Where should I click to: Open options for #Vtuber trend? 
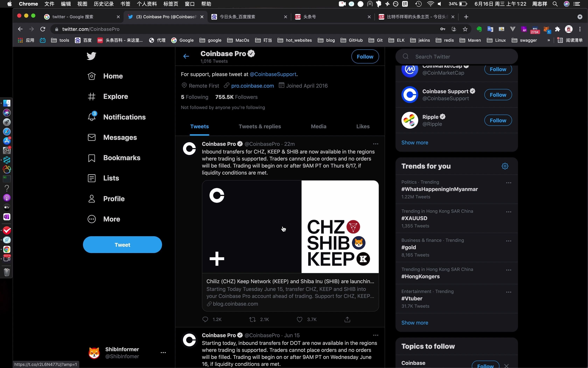pos(509,292)
